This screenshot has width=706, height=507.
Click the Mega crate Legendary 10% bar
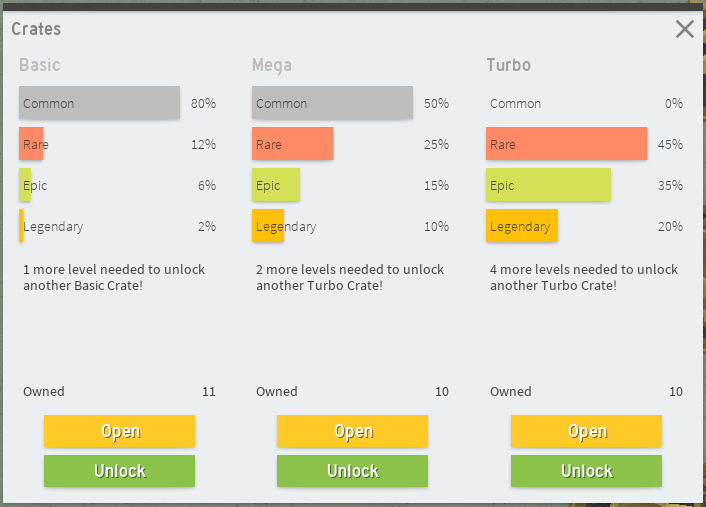[267, 226]
